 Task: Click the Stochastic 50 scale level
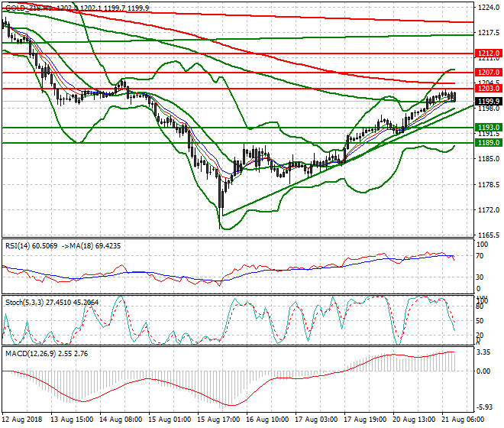click(x=480, y=321)
